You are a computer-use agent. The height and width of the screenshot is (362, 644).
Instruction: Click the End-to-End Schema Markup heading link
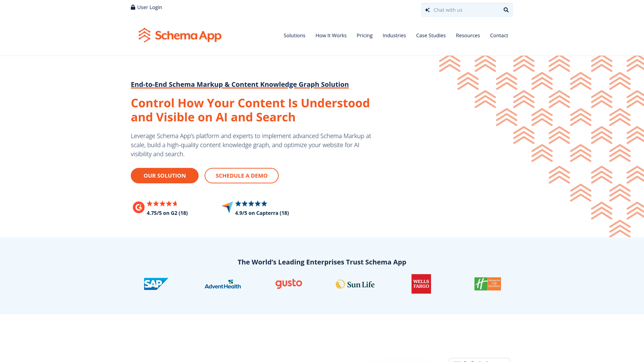coord(240,84)
